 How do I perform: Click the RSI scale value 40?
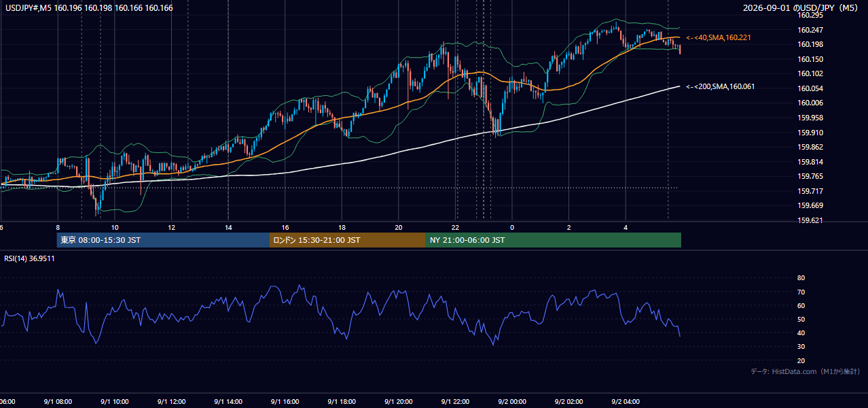[x=801, y=333]
